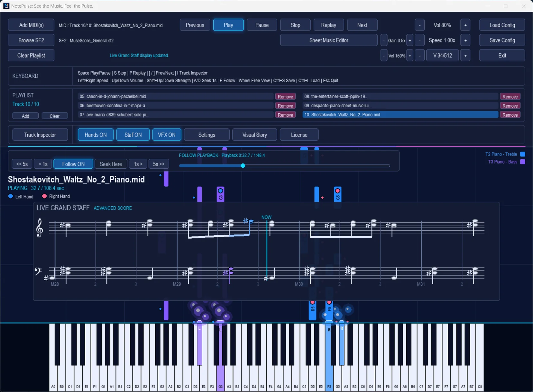Screen dimensions: 533x392
Task: Toggle Hands ON button
Action: pyautogui.click(x=96, y=135)
